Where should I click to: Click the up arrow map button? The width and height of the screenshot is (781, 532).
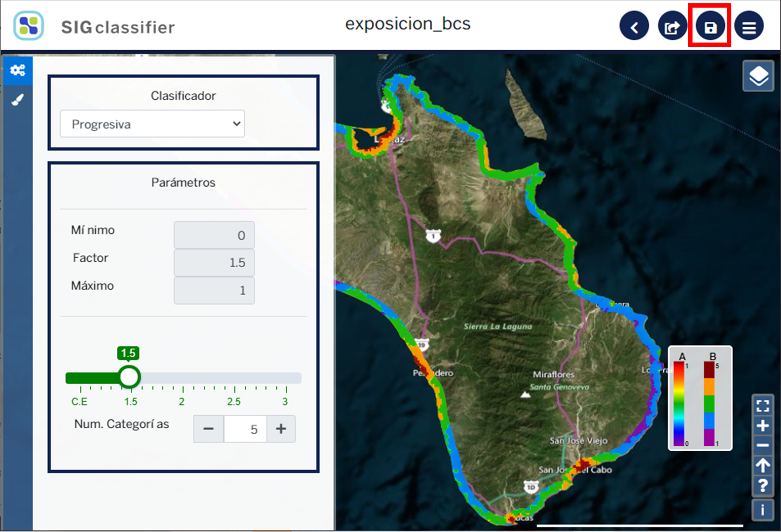coord(762,465)
